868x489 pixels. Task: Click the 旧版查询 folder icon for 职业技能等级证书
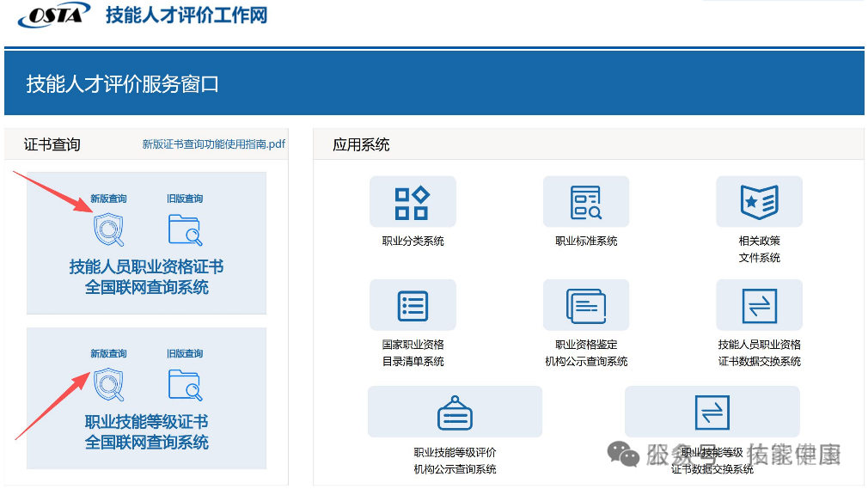[185, 384]
